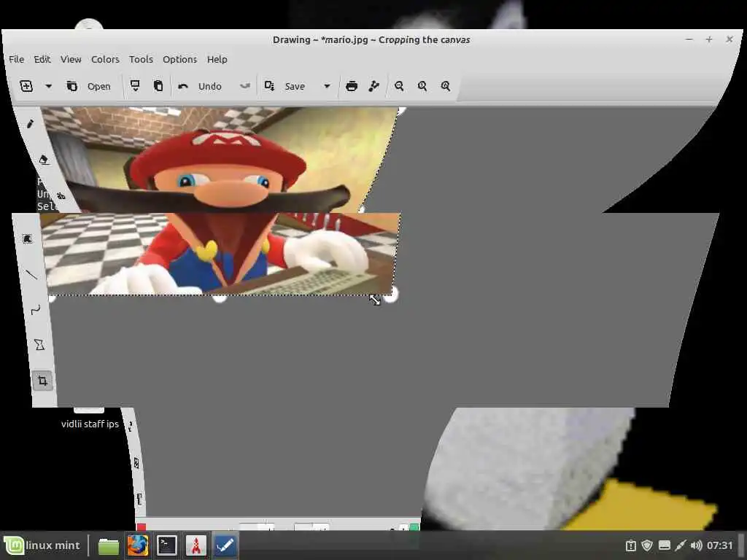
Task: Click the green color swatch in bottom bar
Action: pyautogui.click(x=414, y=526)
